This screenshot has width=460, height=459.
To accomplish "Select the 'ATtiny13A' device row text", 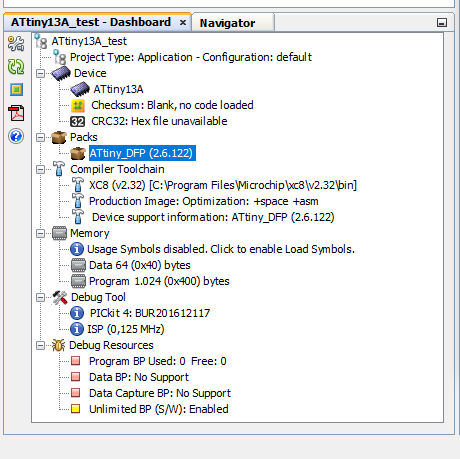I will click(118, 89).
